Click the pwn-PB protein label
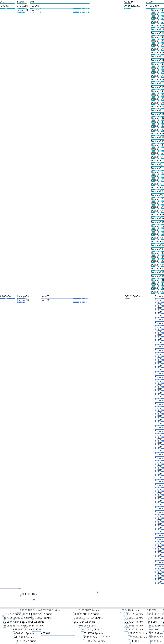The height and width of the screenshot is (644, 164). [45, 296]
